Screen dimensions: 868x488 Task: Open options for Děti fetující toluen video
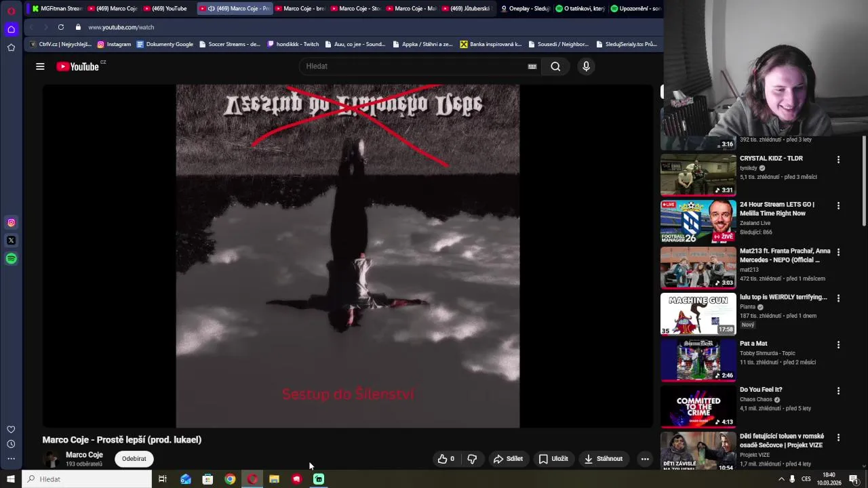838,438
